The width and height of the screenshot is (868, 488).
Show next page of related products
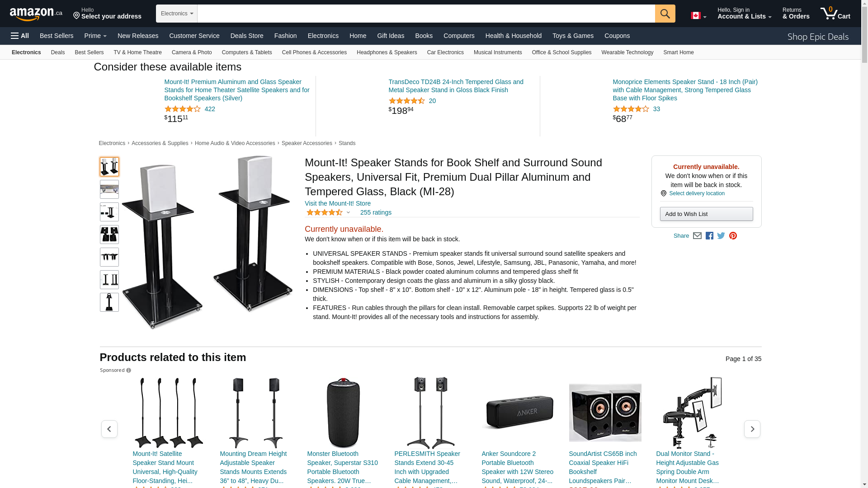pyautogui.click(x=752, y=429)
